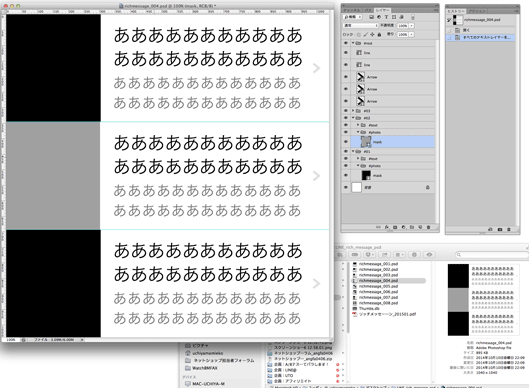Collapse #photo group inside #01
Image resolution: width=529 pixels, height=388 pixels.
[358, 166]
